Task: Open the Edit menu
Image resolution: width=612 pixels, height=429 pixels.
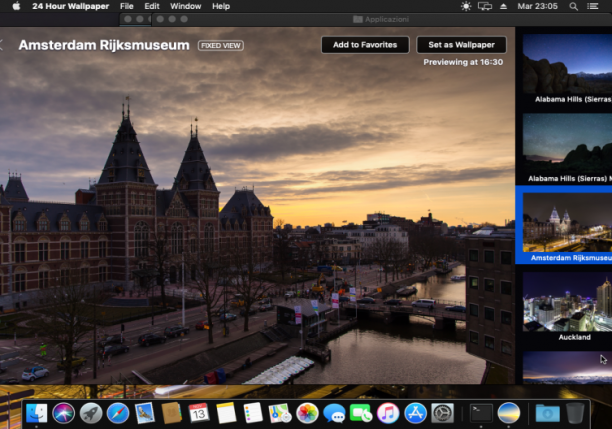Action: [x=152, y=6]
